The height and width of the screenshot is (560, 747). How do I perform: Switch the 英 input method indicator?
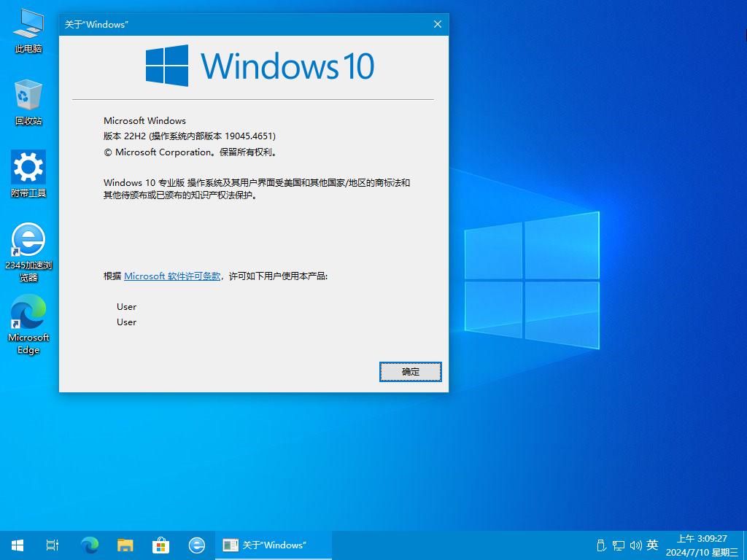653,545
